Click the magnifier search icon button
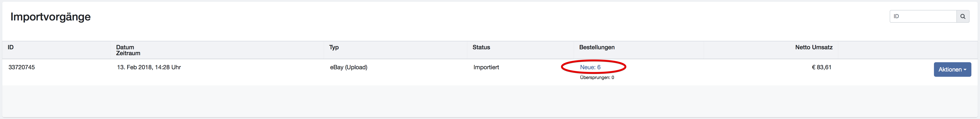This screenshot has height=119, width=980. (963, 16)
